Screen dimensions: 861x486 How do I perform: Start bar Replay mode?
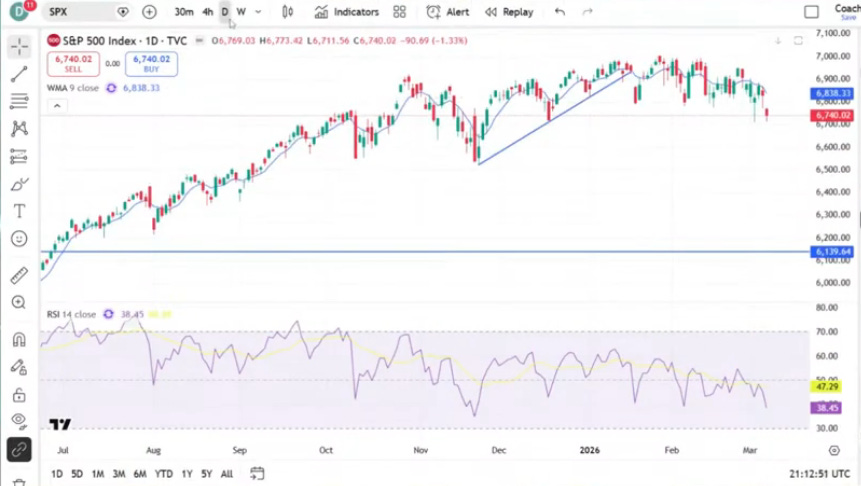(x=509, y=12)
